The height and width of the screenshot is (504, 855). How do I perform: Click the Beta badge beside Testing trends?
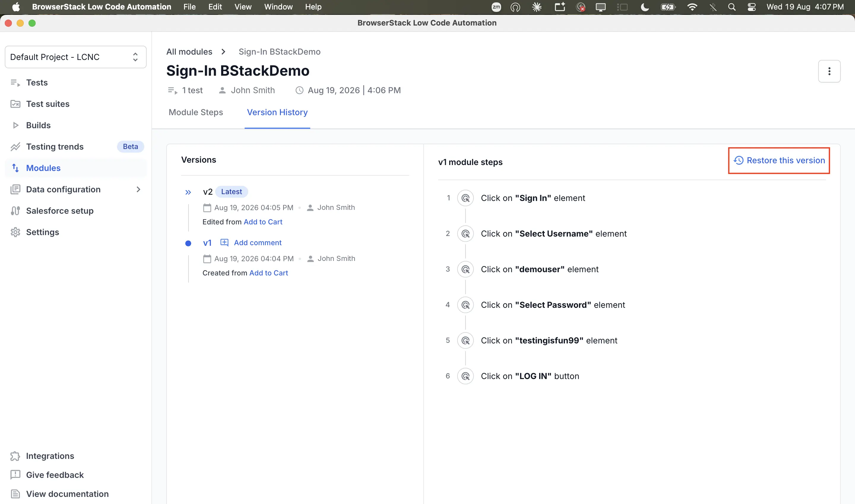click(x=130, y=147)
